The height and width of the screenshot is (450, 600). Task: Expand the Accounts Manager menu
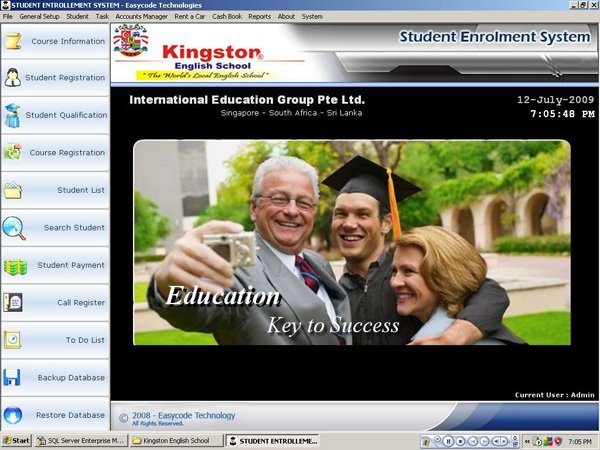point(141,17)
